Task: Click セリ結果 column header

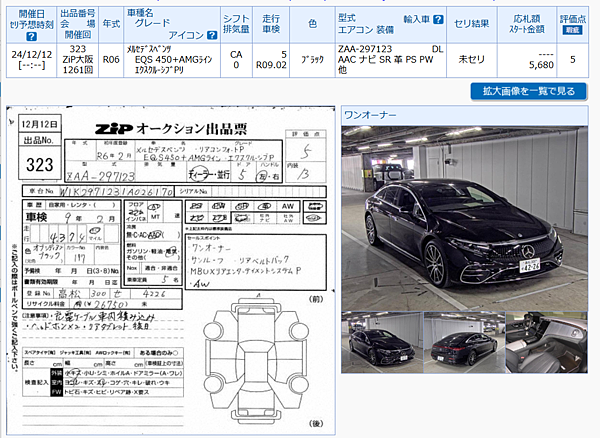Action: (471, 24)
